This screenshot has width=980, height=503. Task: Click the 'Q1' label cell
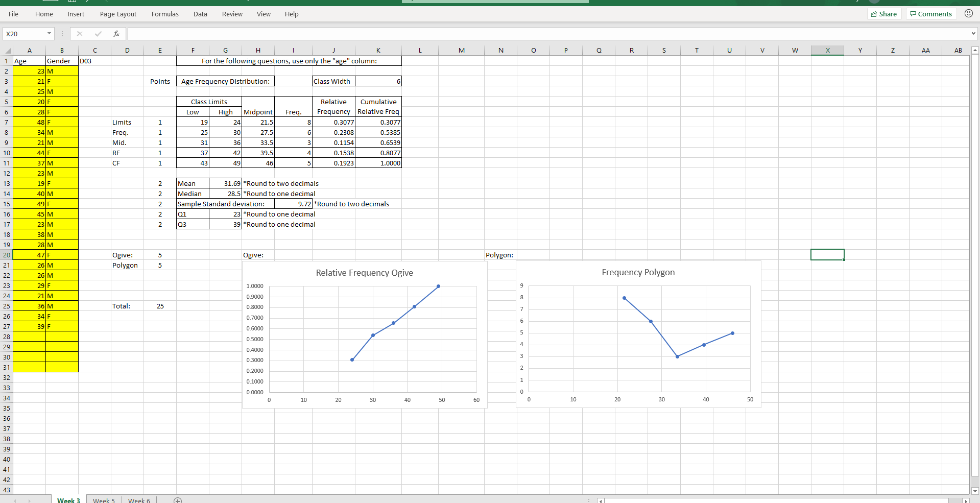pyautogui.click(x=193, y=214)
